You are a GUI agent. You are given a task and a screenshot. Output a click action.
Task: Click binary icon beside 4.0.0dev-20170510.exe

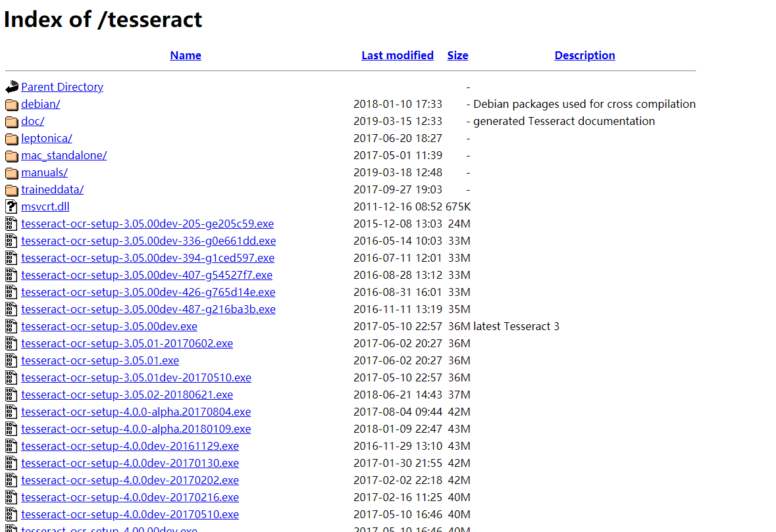click(11, 515)
